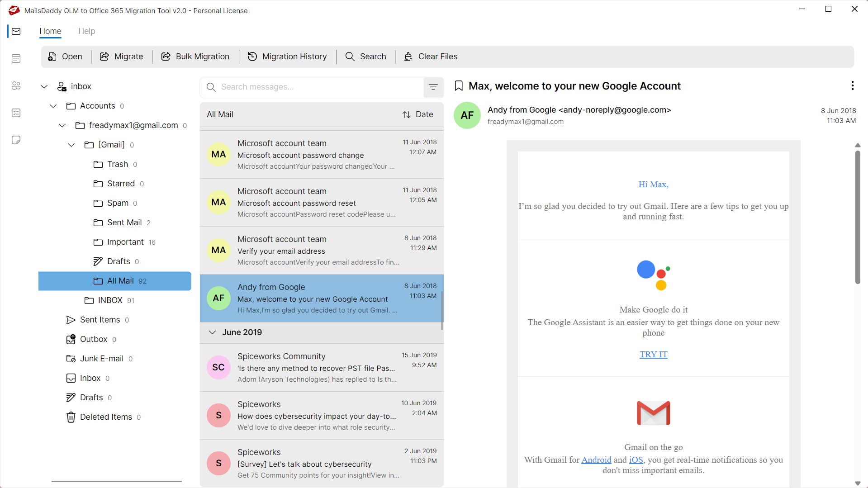Collapse the June 2019 message group
Screen dimensions: 868x488
point(213,332)
